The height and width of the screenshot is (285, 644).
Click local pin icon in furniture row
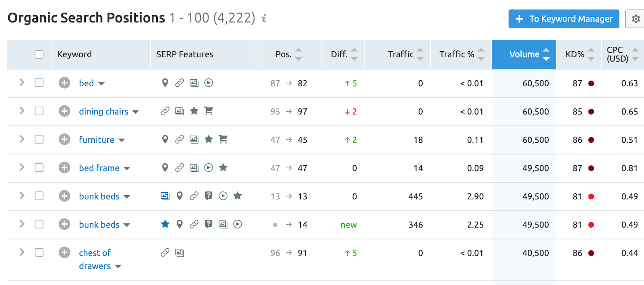(x=165, y=139)
